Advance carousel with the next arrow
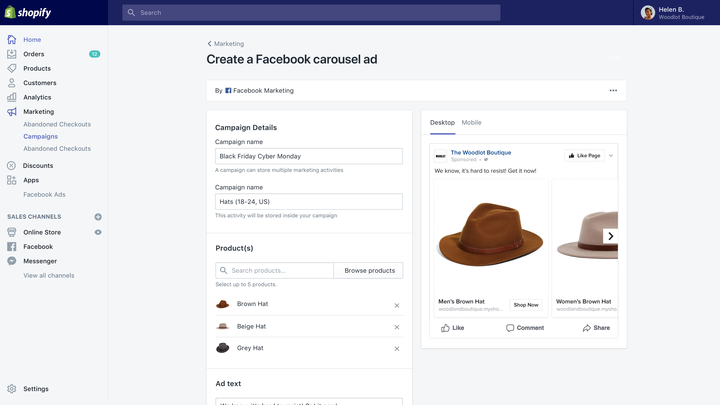 [x=610, y=236]
